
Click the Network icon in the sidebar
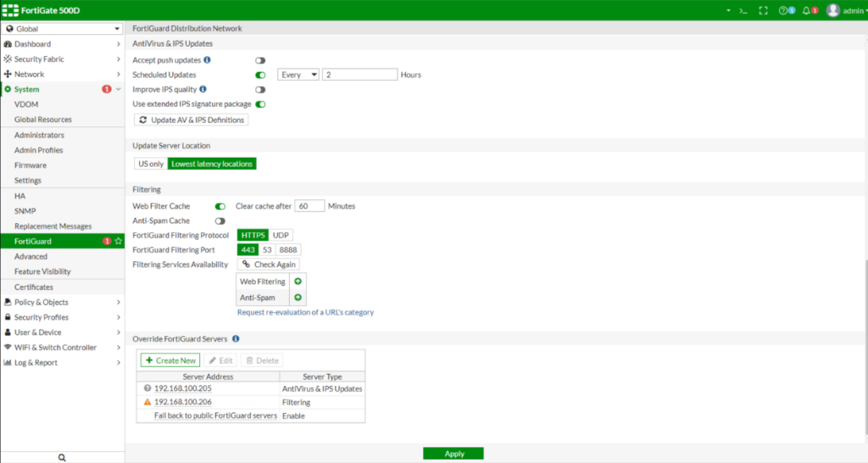point(8,74)
